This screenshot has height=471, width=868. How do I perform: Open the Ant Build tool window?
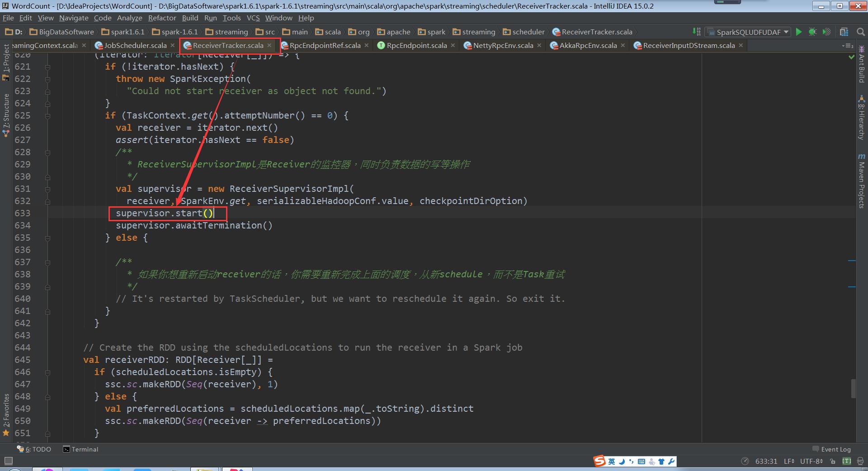pyautogui.click(x=862, y=64)
